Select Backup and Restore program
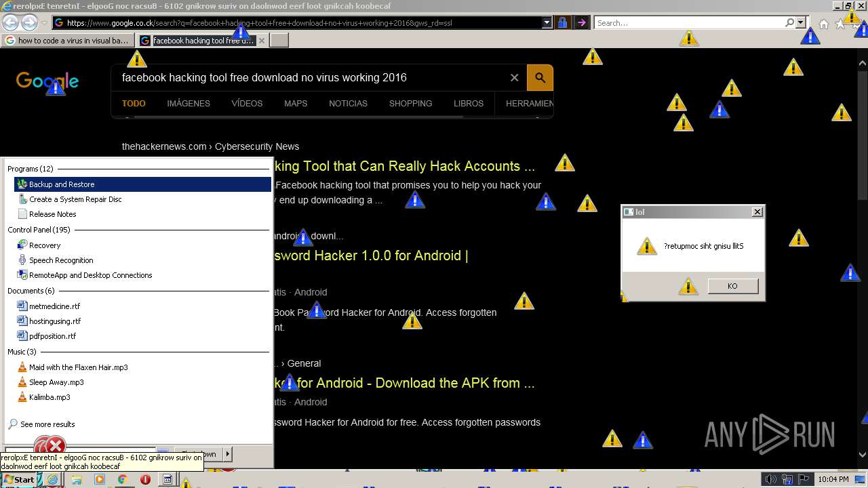Viewport: 868px width, 488px height. point(142,184)
